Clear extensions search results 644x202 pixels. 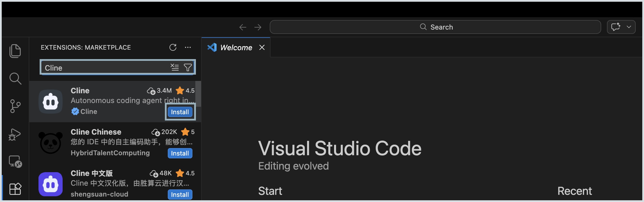click(175, 67)
